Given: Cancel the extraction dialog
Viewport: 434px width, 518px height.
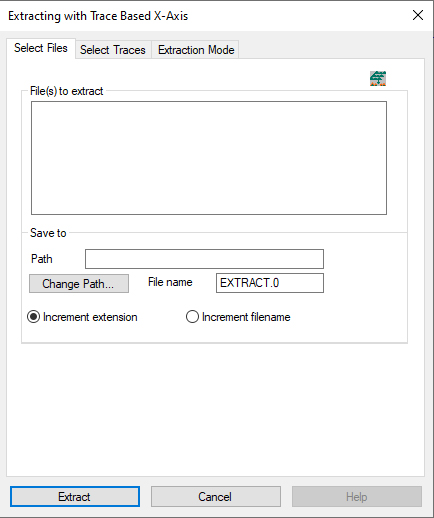Looking at the screenshot, I should pyautogui.click(x=216, y=497).
